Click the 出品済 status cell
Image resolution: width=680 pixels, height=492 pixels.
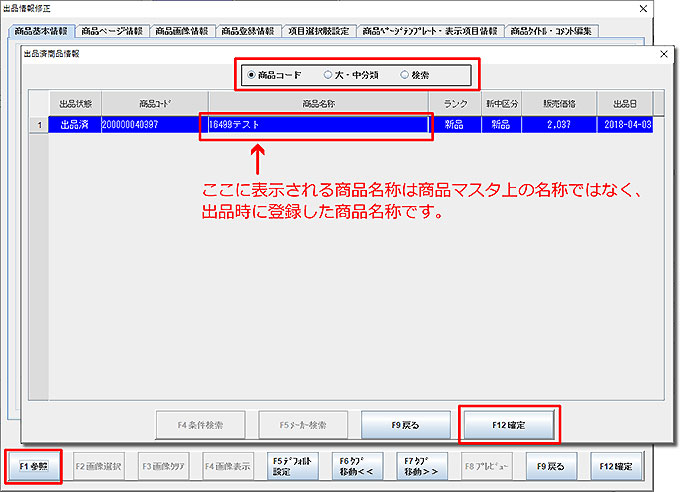pos(75,125)
